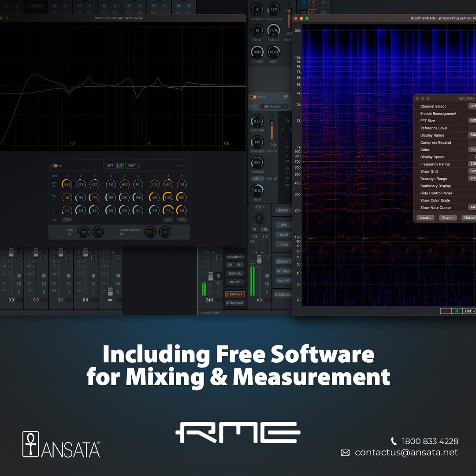Toggle the echo effect on switch
This screenshot has height=476, width=476.
[x=253, y=97]
